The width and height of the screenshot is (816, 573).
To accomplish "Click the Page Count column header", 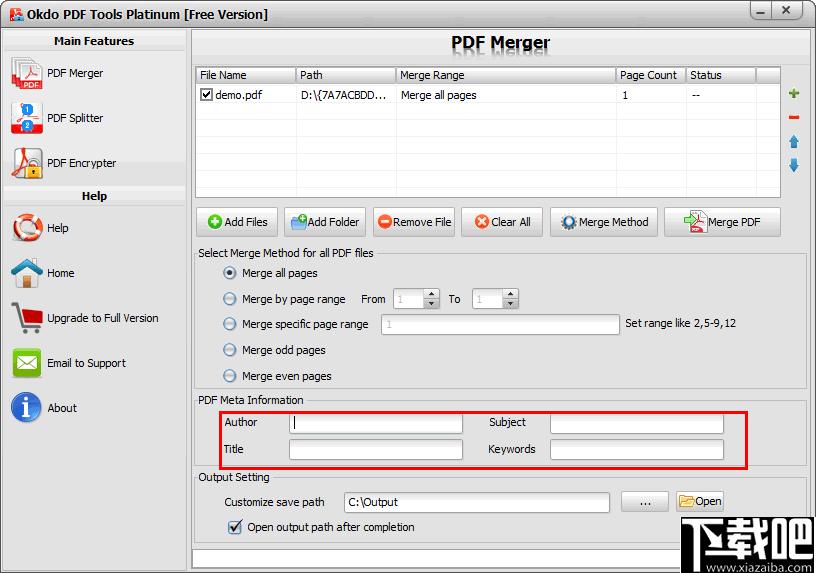I will 651,75.
